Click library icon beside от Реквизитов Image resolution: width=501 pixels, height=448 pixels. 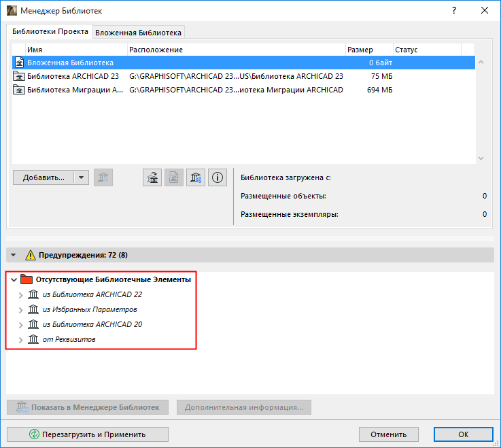(x=33, y=339)
